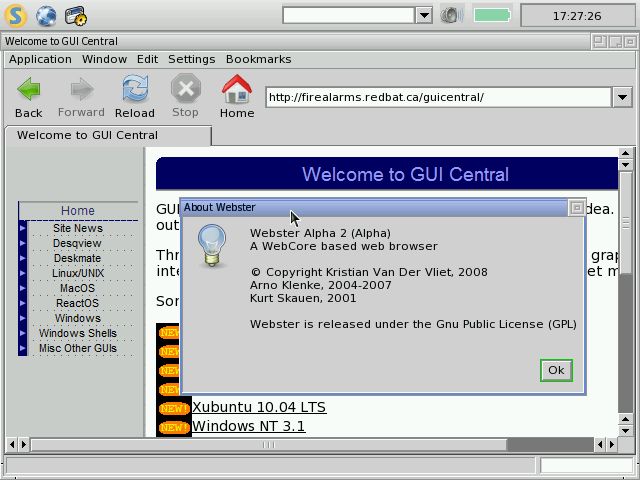Click vertical scrollbar top up arrow
The height and width of the screenshot is (480, 640).
(x=625, y=153)
